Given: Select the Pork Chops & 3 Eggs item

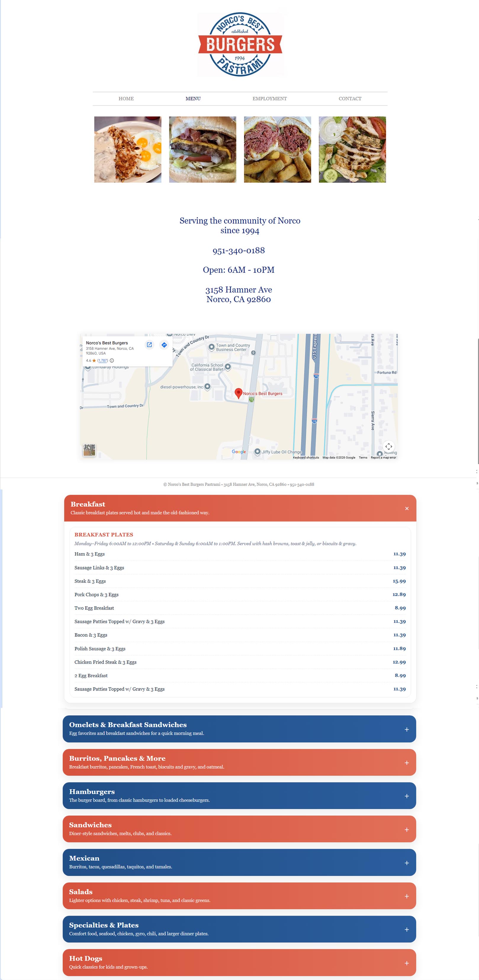Looking at the screenshot, I should pyautogui.click(x=240, y=594).
